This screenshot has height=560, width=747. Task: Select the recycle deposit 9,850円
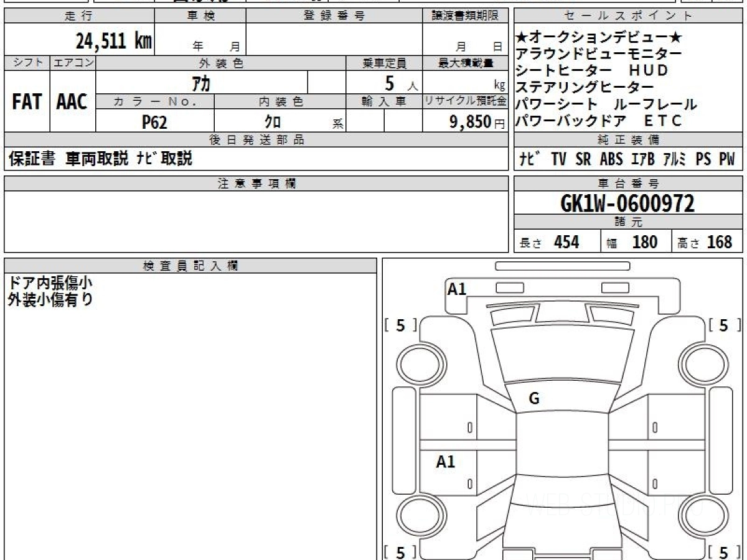(477, 122)
